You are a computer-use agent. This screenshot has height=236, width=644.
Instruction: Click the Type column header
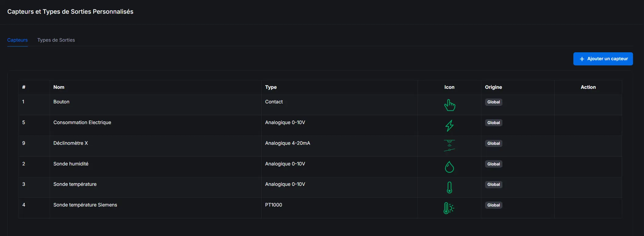pyautogui.click(x=271, y=87)
